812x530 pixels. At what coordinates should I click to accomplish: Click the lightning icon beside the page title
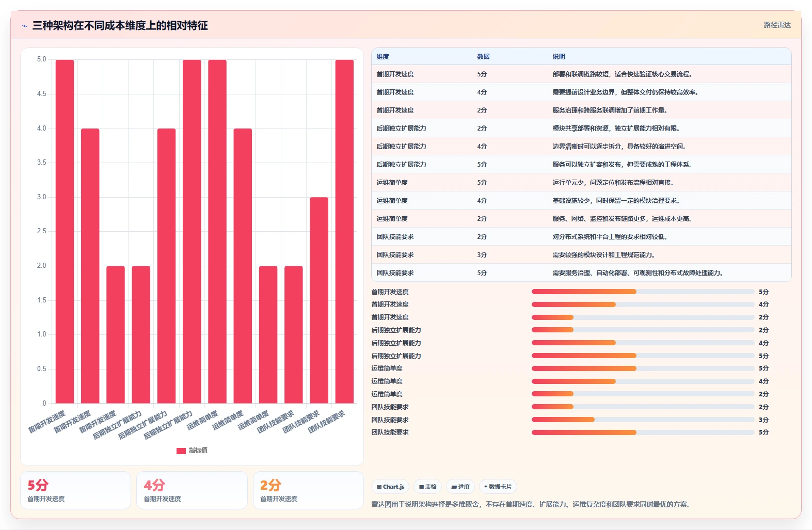[24, 26]
